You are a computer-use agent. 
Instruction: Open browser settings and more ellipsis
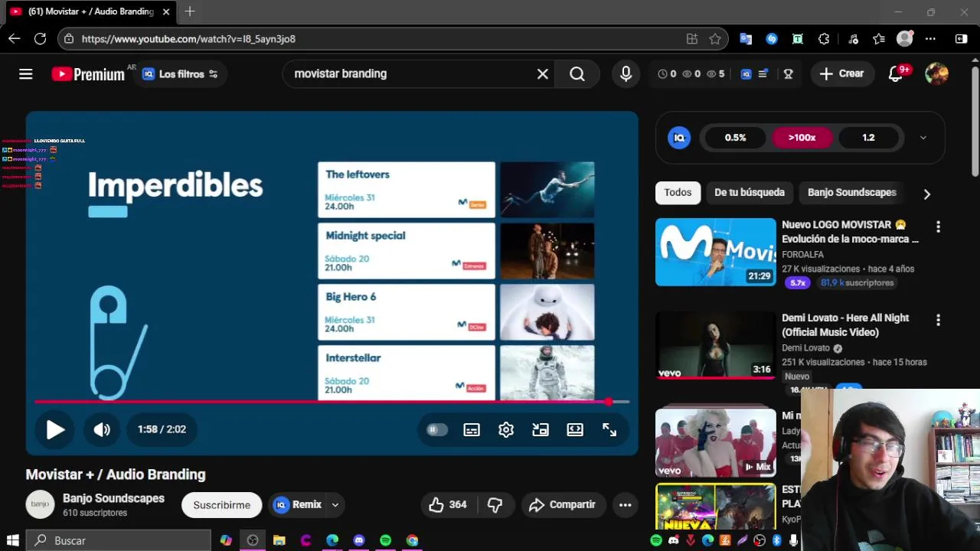click(930, 39)
